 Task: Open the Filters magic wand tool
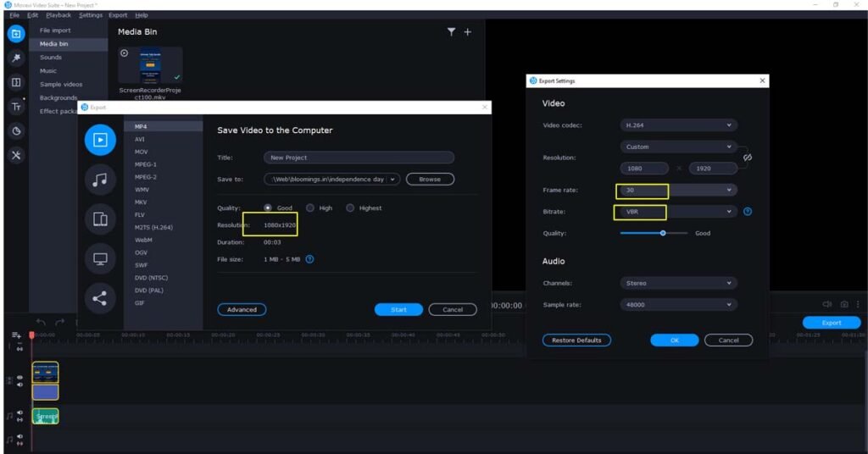click(x=16, y=58)
